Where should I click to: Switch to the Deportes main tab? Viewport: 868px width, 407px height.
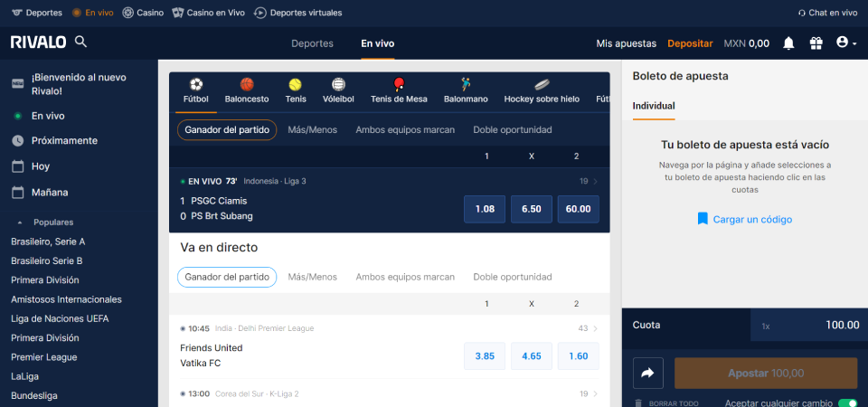pyautogui.click(x=312, y=43)
